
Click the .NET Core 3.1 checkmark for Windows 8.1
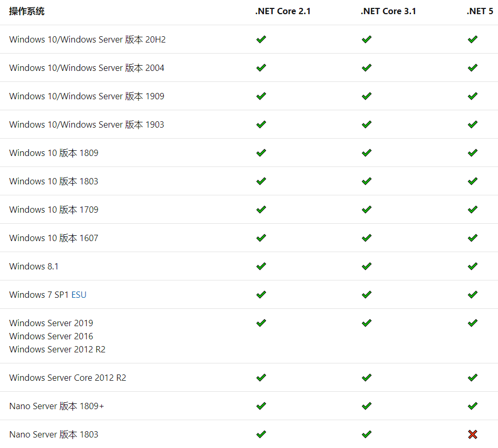[x=366, y=266]
